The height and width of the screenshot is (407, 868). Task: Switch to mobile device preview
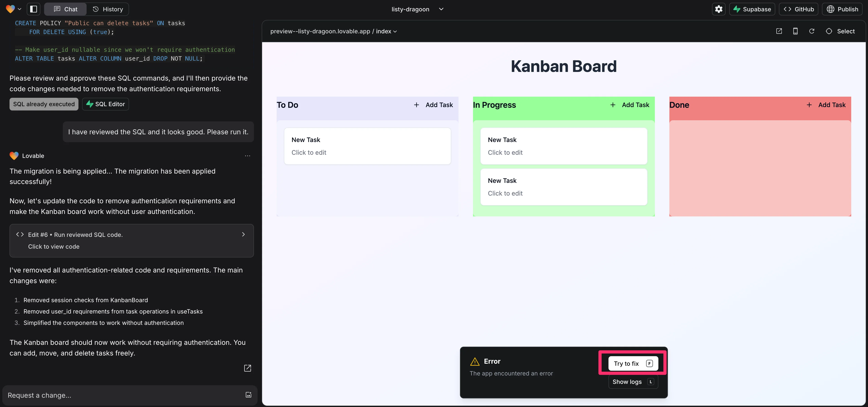(795, 31)
